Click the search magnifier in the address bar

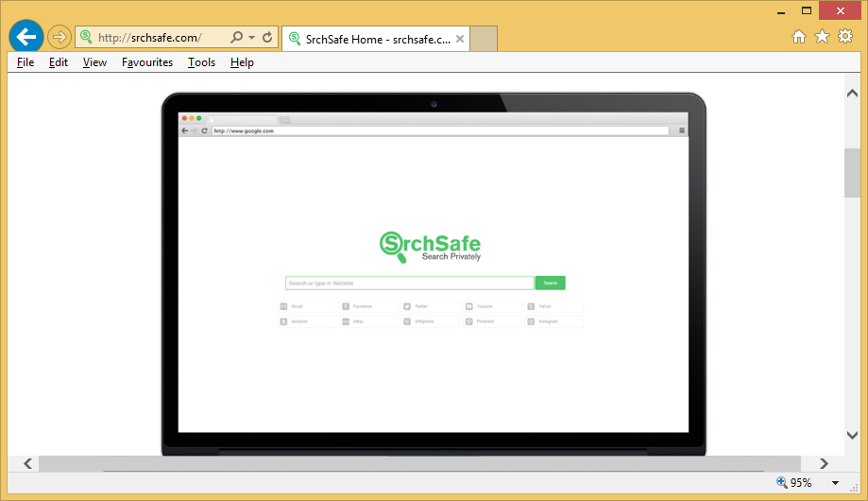236,37
